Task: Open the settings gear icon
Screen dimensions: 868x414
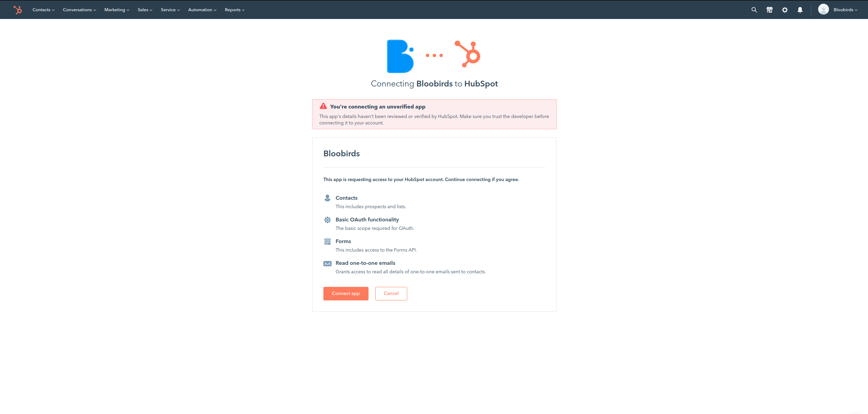Action: [785, 10]
